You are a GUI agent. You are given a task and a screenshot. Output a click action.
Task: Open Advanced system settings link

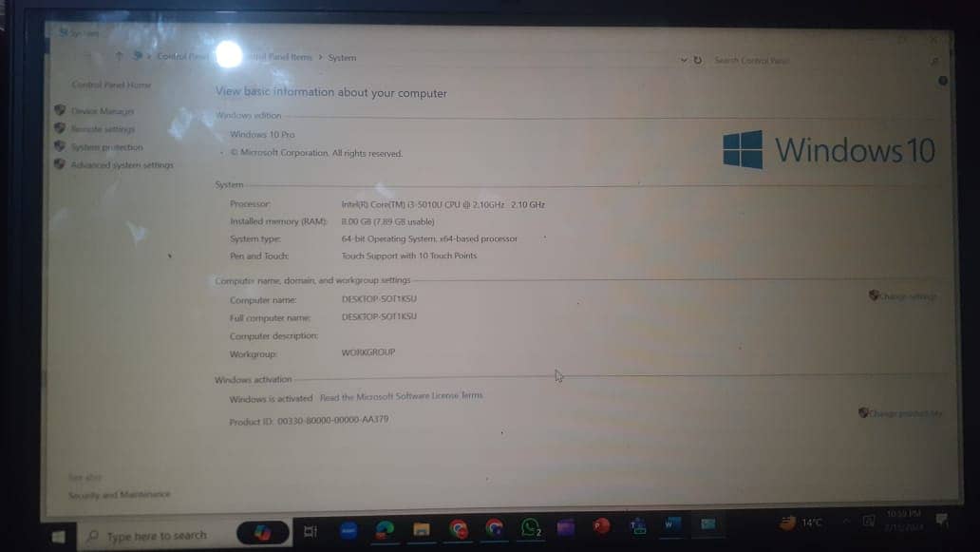[x=122, y=165]
